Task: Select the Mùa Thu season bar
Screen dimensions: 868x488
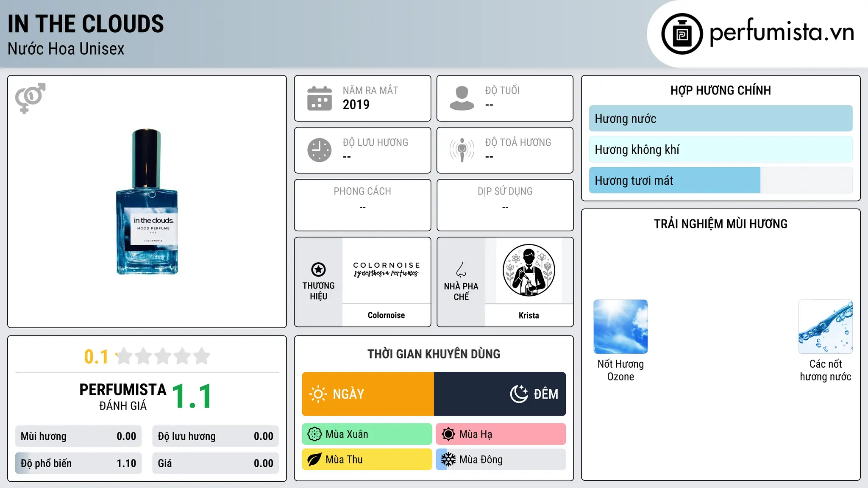Action: [x=367, y=460]
